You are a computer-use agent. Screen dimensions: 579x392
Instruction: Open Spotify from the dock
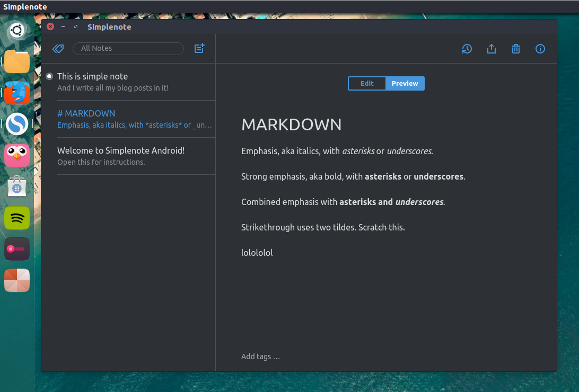pyautogui.click(x=17, y=218)
